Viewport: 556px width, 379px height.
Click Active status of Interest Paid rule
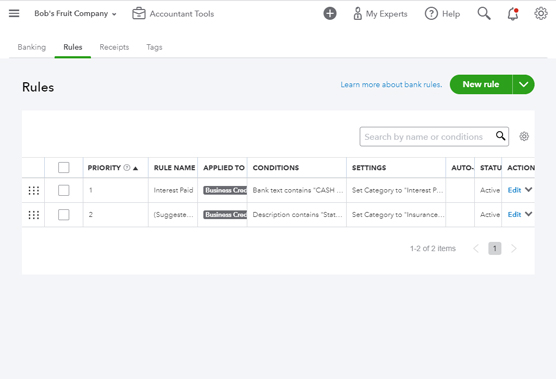pyautogui.click(x=490, y=190)
